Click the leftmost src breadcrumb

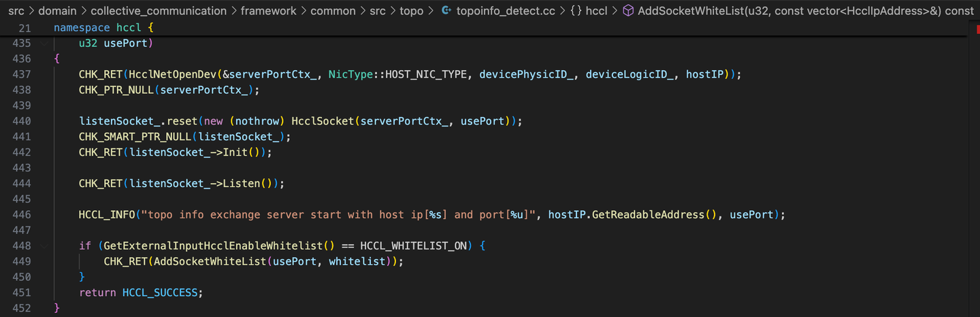(16, 11)
